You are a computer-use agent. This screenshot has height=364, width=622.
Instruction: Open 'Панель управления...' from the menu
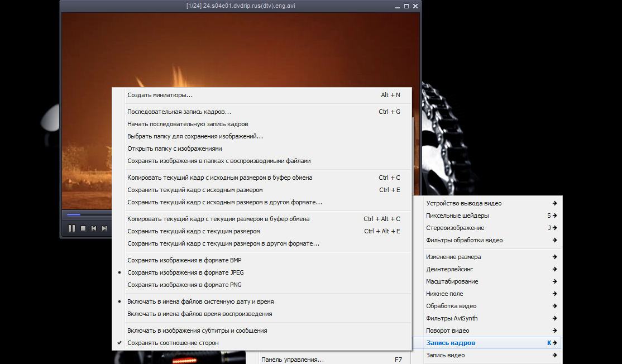[x=293, y=360]
